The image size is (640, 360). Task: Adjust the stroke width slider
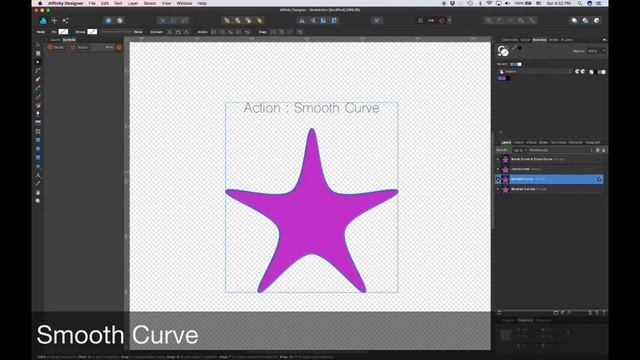(x=116, y=32)
